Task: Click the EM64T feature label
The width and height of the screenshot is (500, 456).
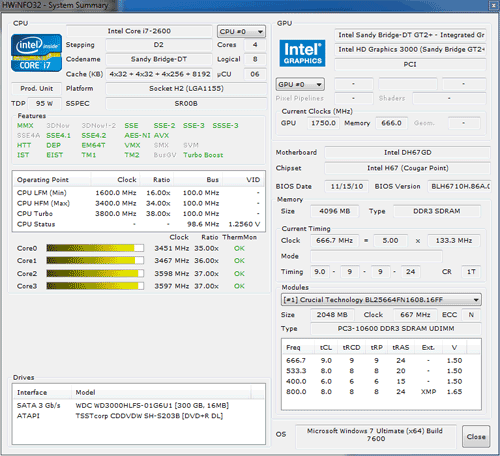Action: tap(93, 145)
